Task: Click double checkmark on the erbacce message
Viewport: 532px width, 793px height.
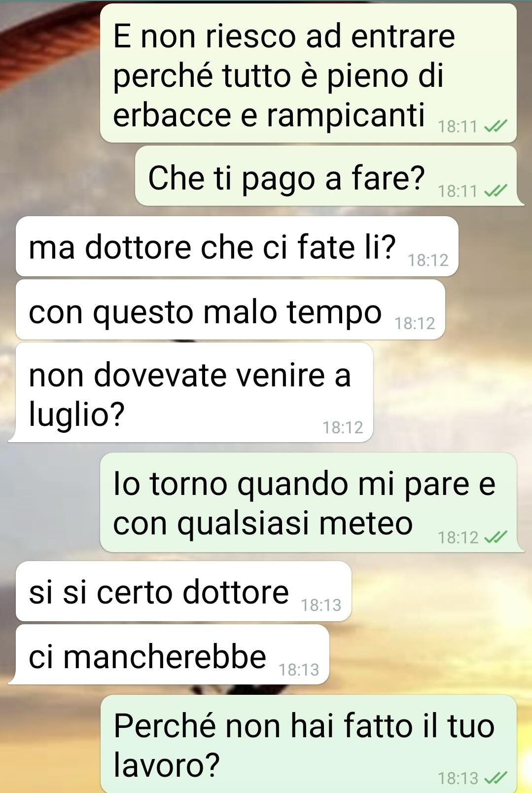Action: pyautogui.click(x=496, y=127)
